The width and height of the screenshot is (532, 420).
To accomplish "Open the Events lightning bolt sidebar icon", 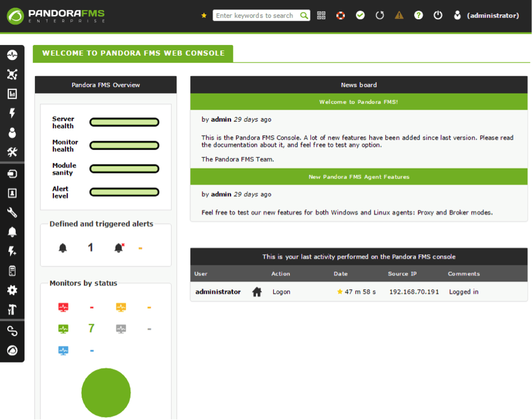I will [12, 113].
